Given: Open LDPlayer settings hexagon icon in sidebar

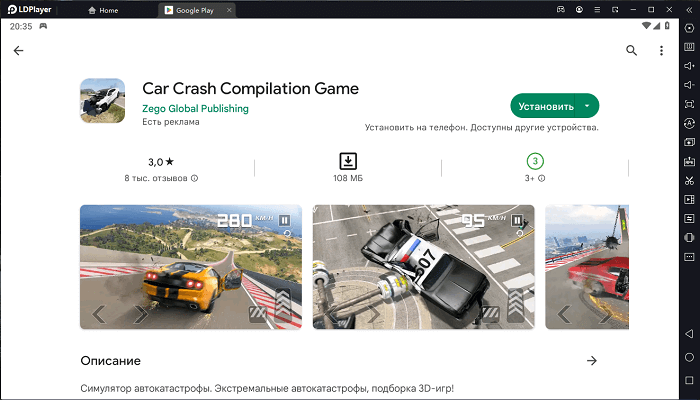Looking at the screenshot, I should point(689,28).
